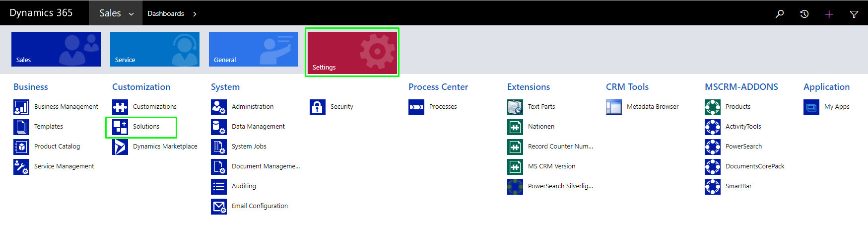
Task: Open recent items history icon
Action: 804,14
